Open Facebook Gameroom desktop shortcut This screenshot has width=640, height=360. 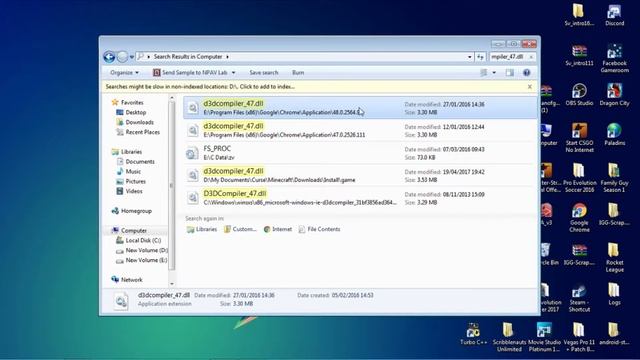(x=615, y=58)
